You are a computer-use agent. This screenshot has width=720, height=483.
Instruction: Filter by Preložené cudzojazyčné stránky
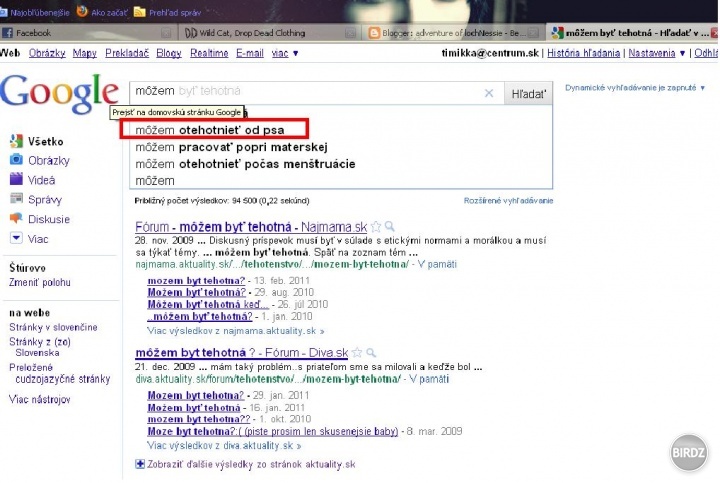60,373
